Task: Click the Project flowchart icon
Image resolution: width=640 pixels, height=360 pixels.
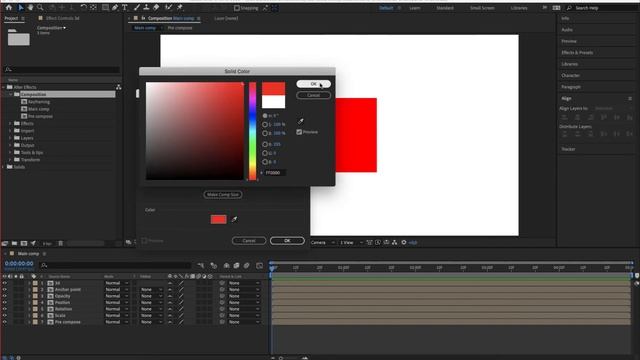Action: (x=118, y=87)
